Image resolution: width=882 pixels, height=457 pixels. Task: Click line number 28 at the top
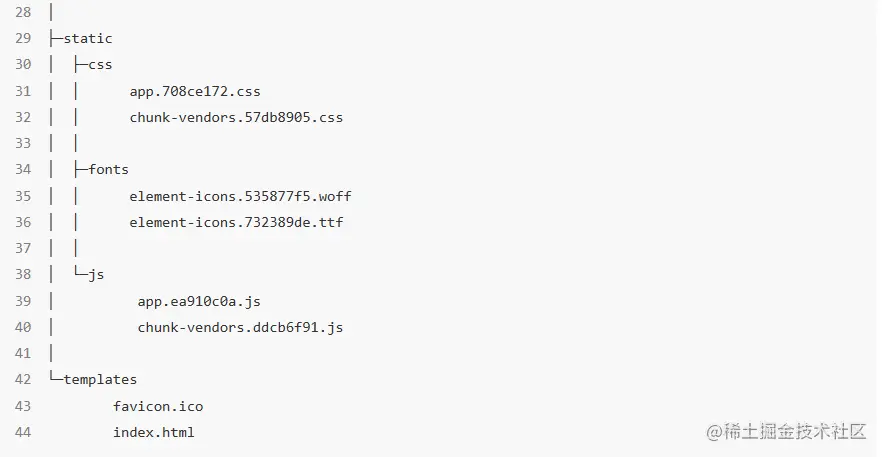coord(24,13)
